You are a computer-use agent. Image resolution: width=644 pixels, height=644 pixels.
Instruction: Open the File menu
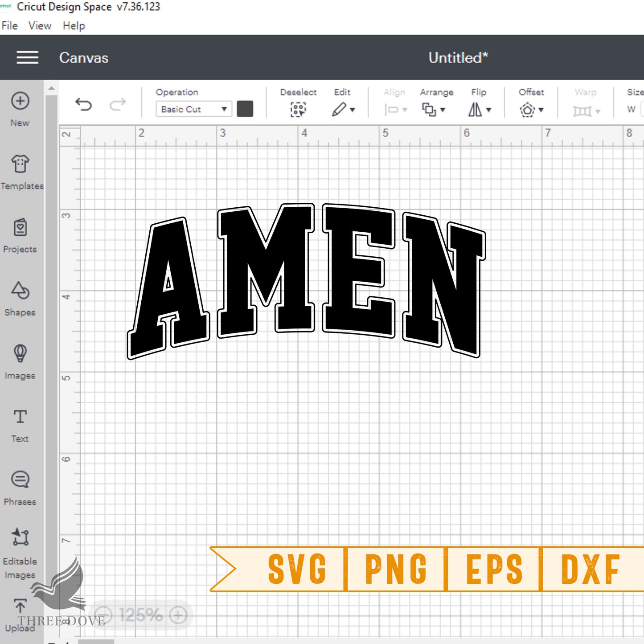9,25
